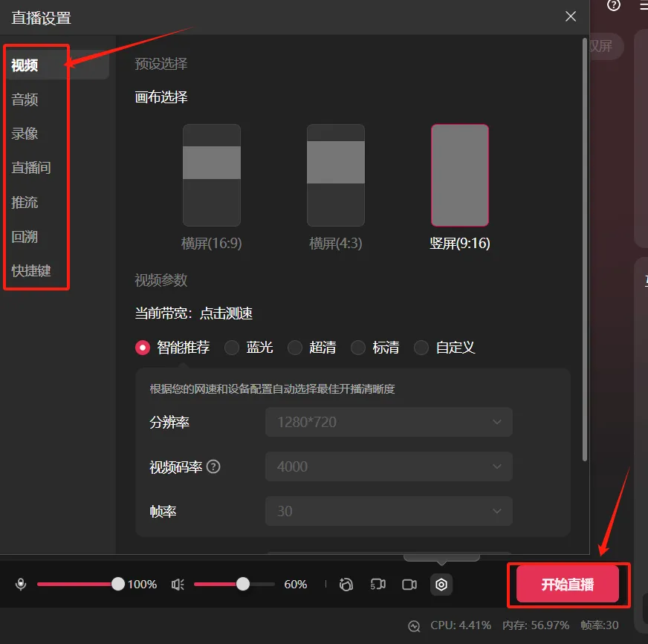Click the help icon beside 视频码率
648x644 pixels.
coord(213,466)
